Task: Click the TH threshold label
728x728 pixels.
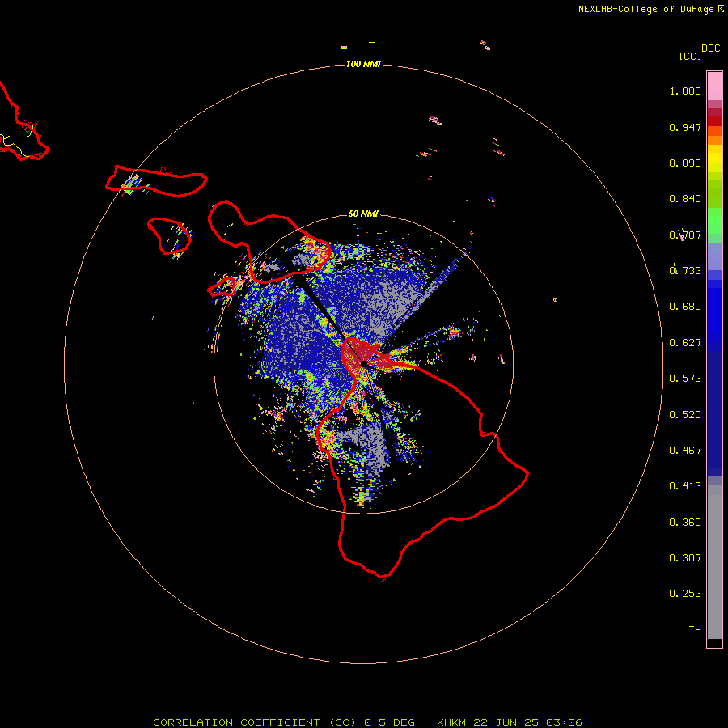Action: coord(695,630)
